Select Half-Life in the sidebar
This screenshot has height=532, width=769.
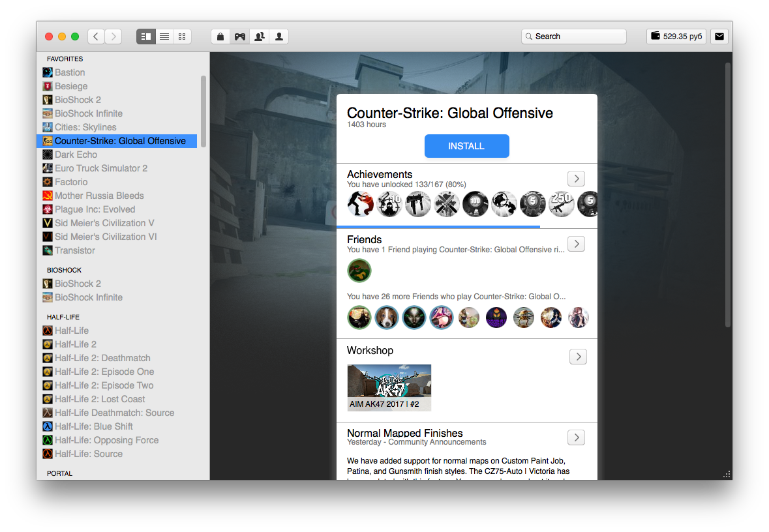click(117, 331)
